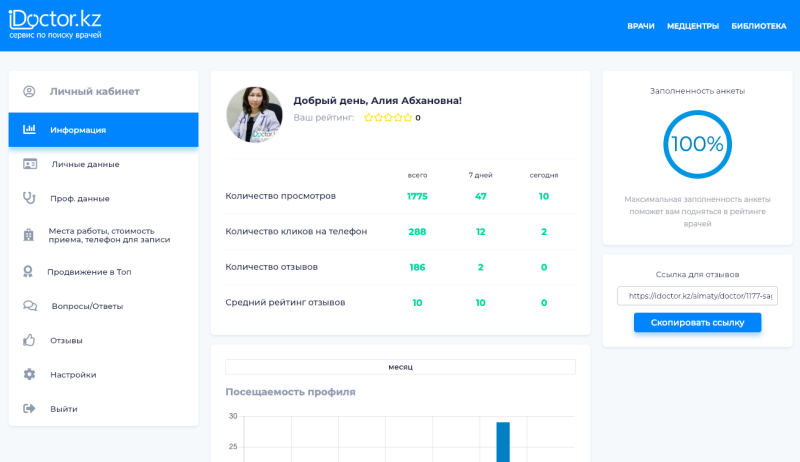Click the Продвижение в Топ award icon
Screen dimensions: 800x462
tap(28, 272)
